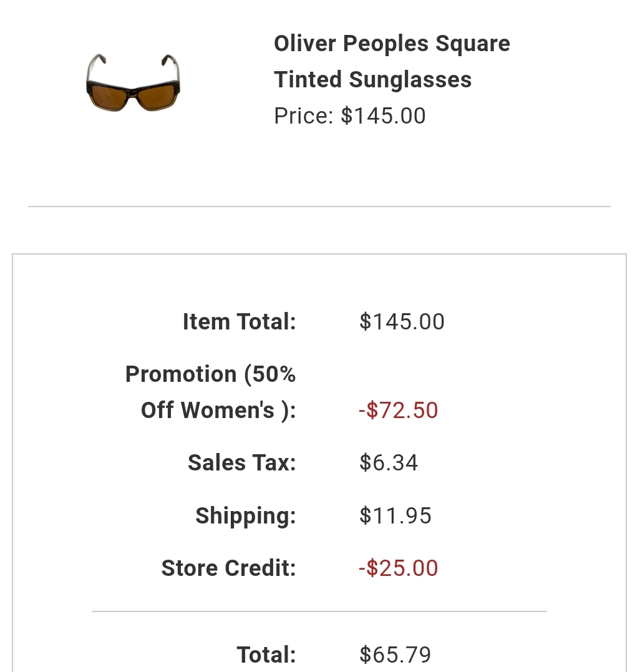640x672 pixels.
Task: Open the sunglasses product thumbnail
Action: click(133, 83)
